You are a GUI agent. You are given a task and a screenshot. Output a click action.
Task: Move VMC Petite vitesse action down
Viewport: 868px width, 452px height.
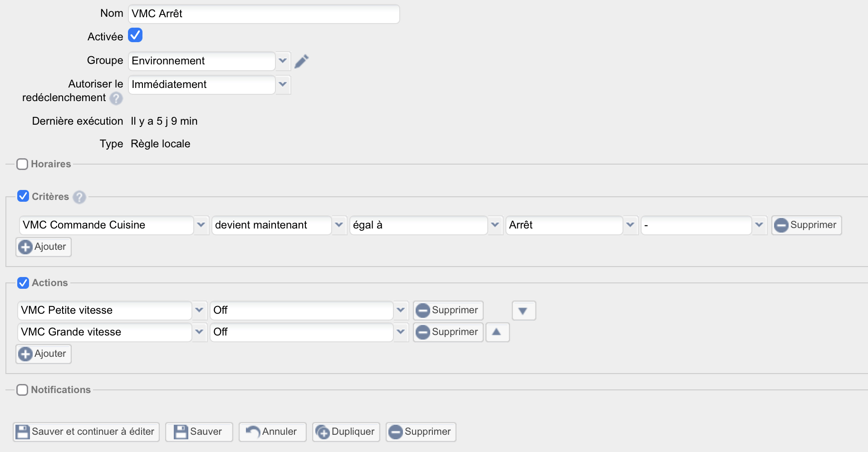coord(523,311)
